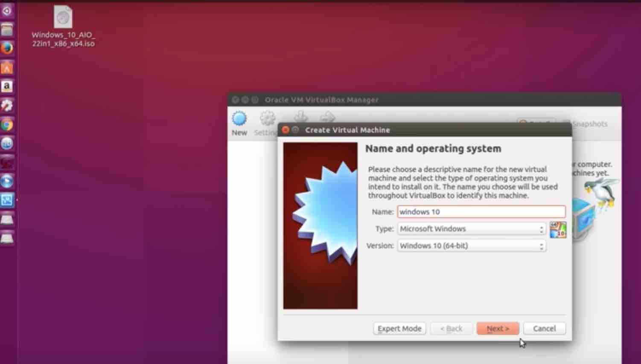
Task: Click the OS type icon beside Type dropdown
Action: pos(557,229)
